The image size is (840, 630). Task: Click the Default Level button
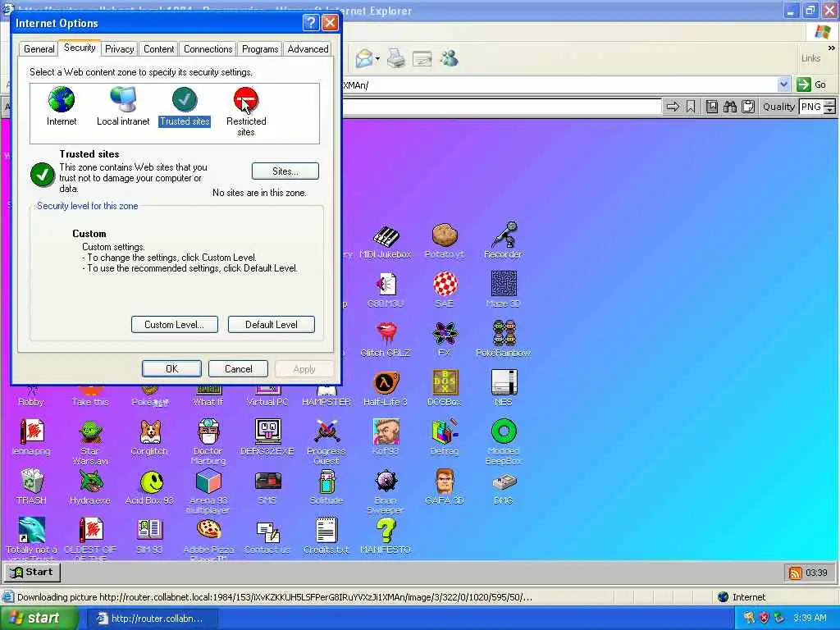[271, 324]
